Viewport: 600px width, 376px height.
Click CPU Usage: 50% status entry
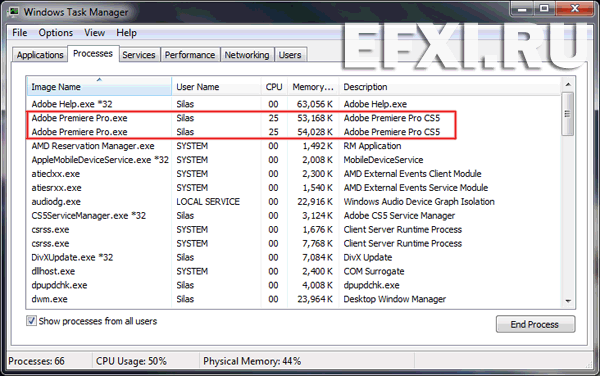[131, 361]
